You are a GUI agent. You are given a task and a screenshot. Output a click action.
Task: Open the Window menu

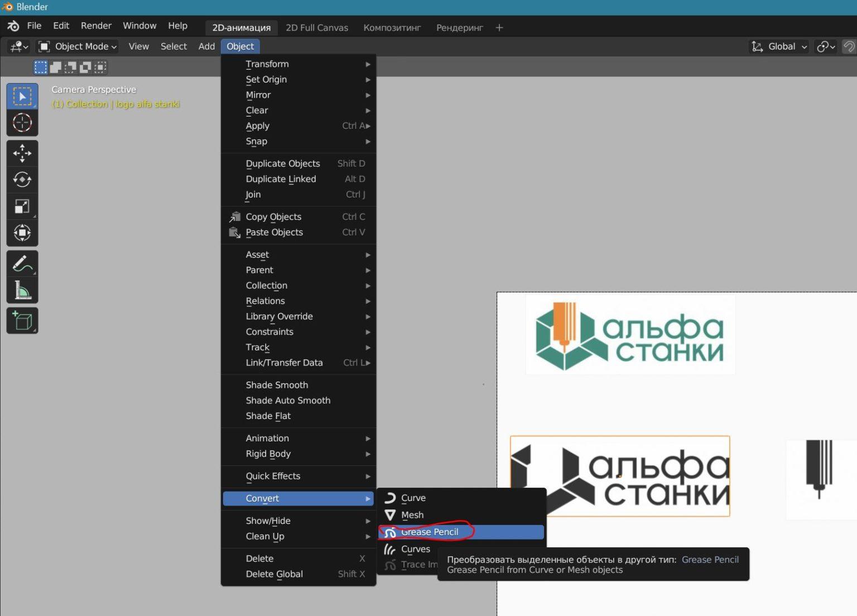click(139, 26)
